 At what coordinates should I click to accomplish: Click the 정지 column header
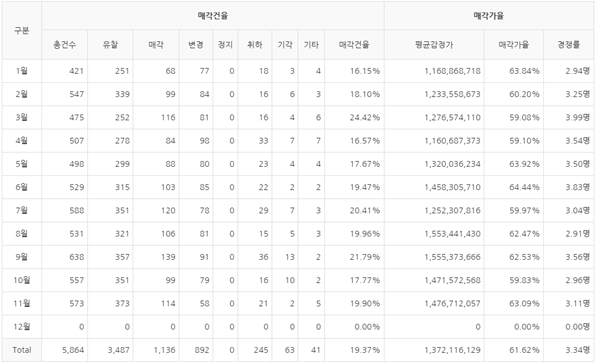(225, 45)
